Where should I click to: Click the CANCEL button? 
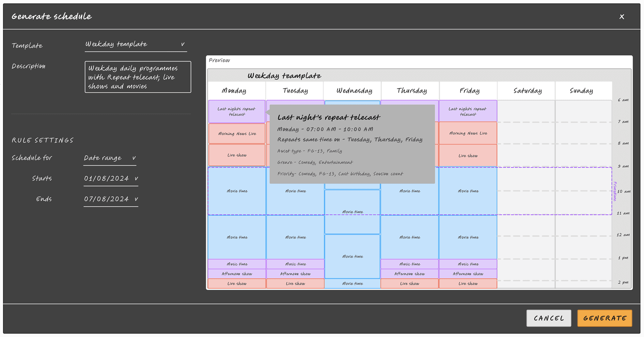549,318
